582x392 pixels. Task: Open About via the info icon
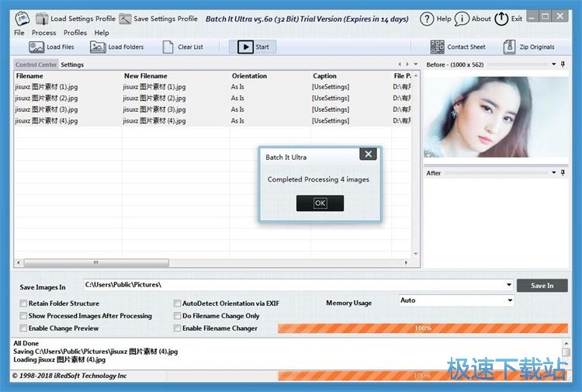coord(462,19)
